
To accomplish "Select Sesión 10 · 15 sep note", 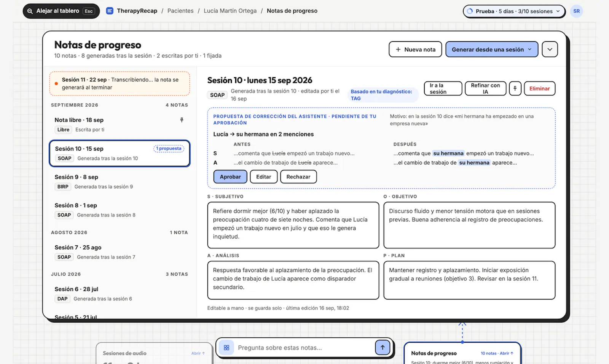I will tap(120, 153).
